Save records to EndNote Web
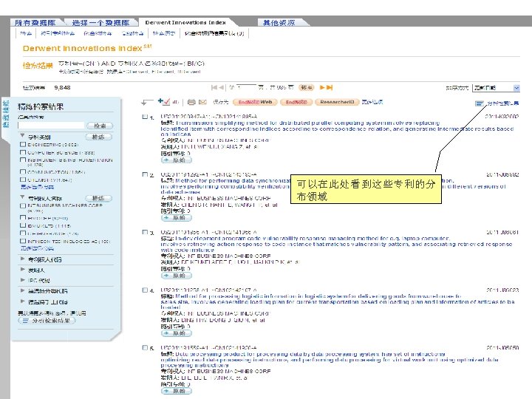 pyautogui.click(x=255, y=102)
